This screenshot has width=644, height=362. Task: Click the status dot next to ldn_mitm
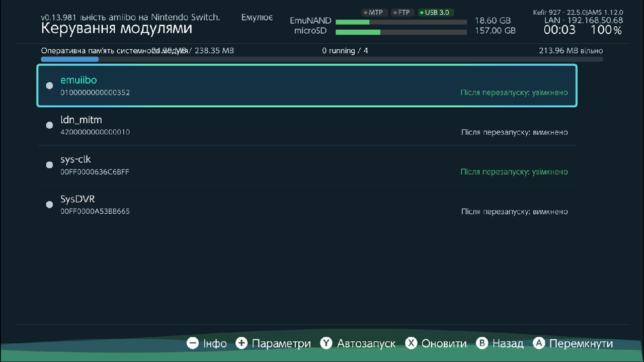49,125
